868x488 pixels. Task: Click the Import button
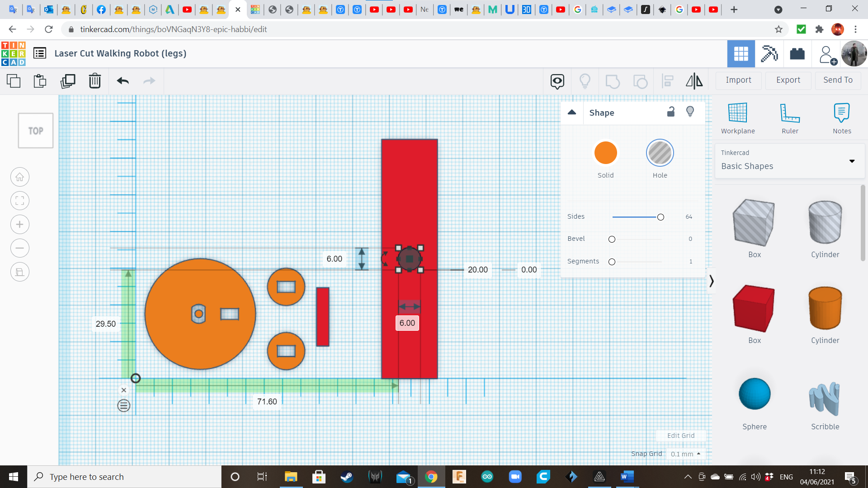[738, 80]
